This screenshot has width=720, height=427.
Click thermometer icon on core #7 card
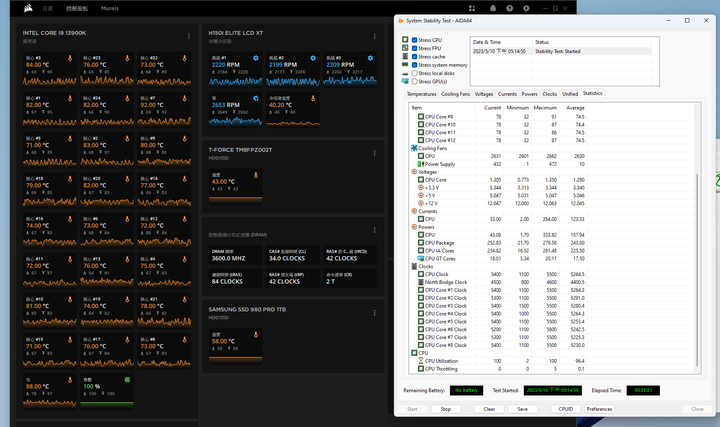[x=185, y=98]
